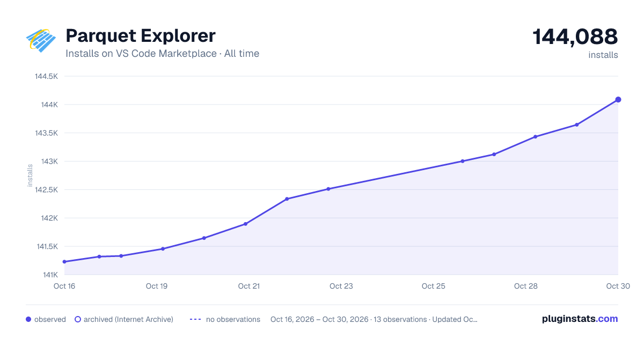Click the subtitle 'Installs on VS Code Marketplace · All time'
This screenshot has width=644, height=338.
tap(163, 54)
